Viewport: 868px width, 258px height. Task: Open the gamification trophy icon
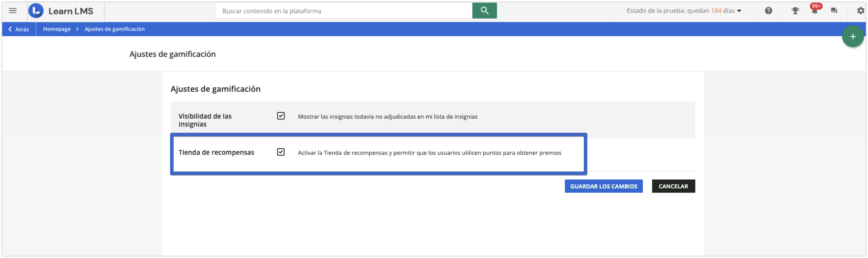coord(795,11)
